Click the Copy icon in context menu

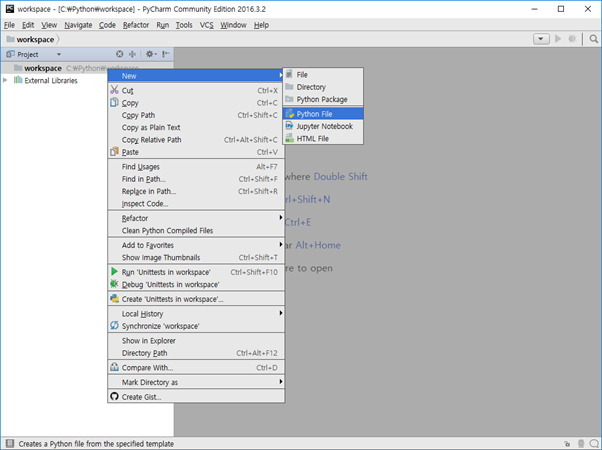pyautogui.click(x=114, y=103)
